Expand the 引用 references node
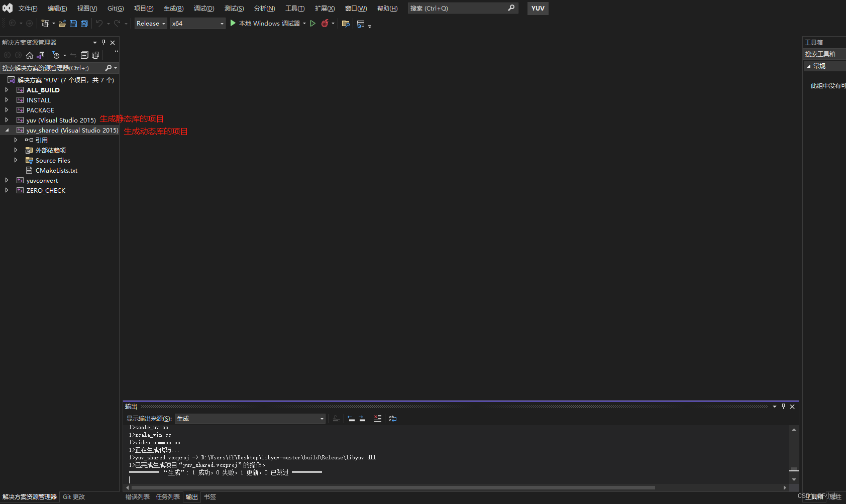The width and height of the screenshot is (846, 504). 16,140
